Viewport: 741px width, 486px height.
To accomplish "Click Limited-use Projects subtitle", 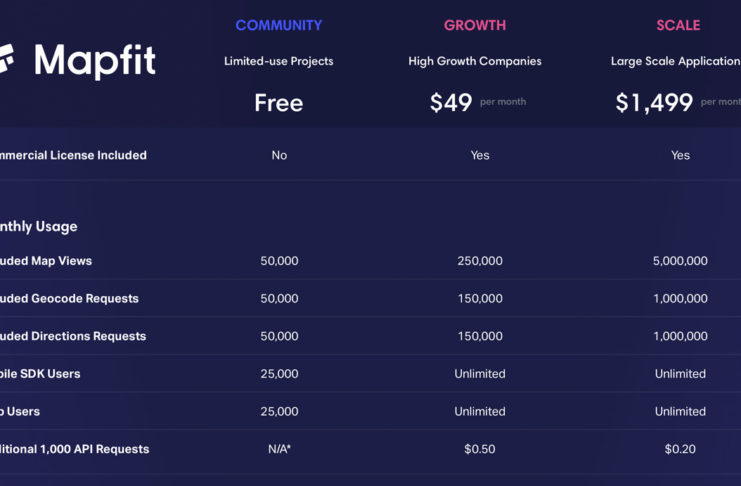I will click(x=279, y=61).
